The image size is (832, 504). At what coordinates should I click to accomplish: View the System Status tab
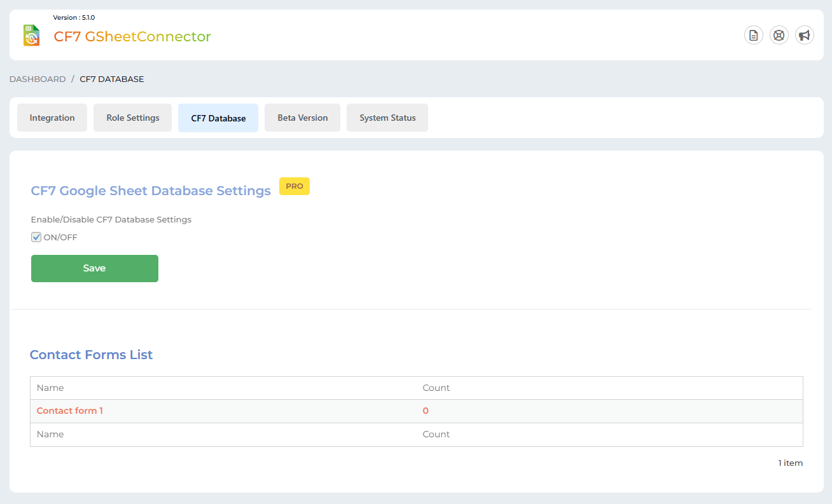[387, 118]
